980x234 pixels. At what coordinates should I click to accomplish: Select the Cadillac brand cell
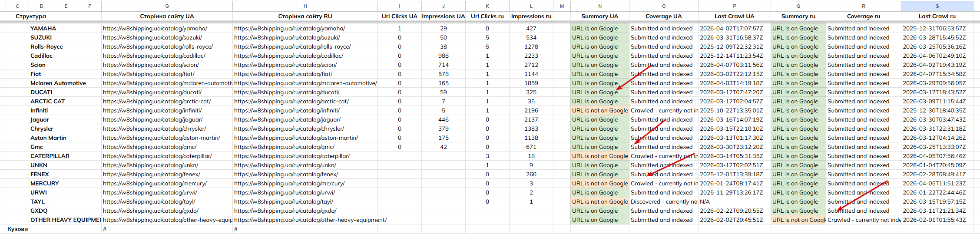[41, 56]
